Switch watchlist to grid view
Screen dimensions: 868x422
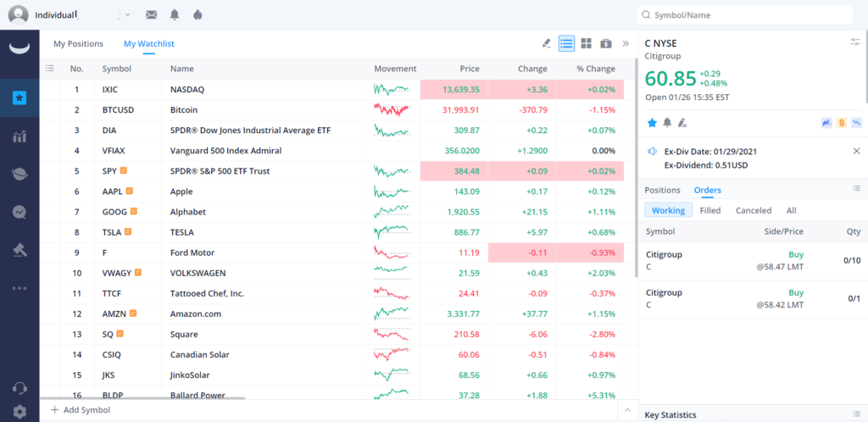586,43
